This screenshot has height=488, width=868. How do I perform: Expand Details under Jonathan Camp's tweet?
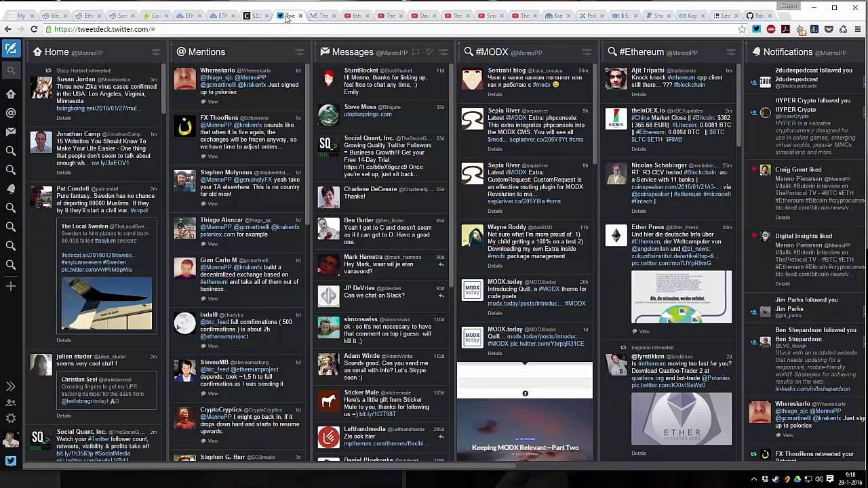click(x=64, y=172)
